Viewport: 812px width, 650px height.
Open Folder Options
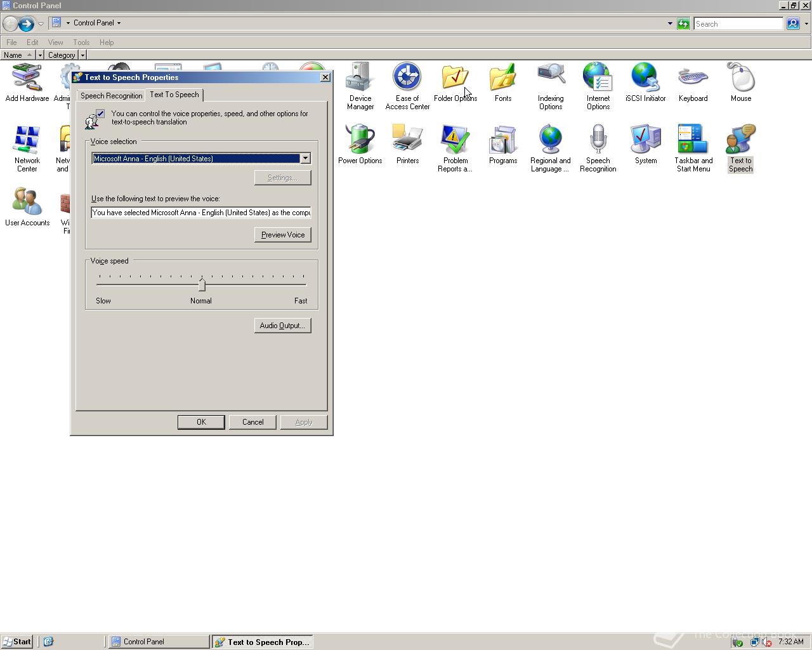(455, 83)
